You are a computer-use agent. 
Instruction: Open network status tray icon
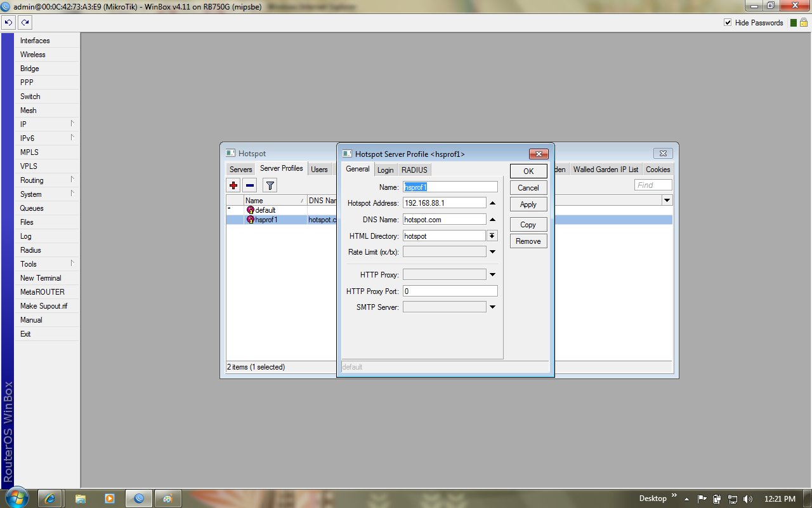coord(733,499)
